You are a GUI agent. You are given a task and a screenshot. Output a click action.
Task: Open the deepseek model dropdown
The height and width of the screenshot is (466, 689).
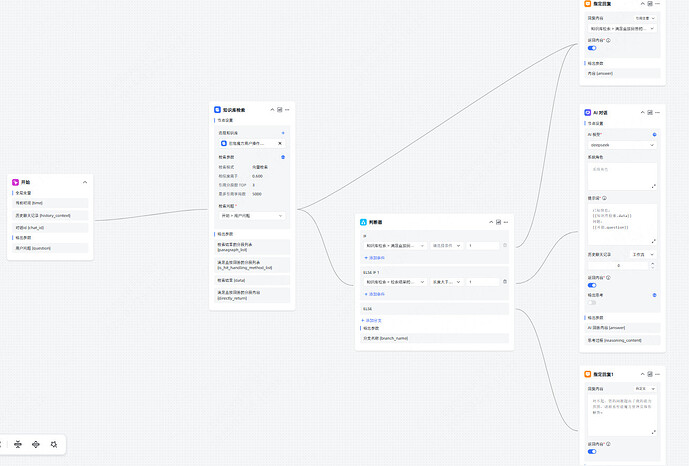point(622,145)
